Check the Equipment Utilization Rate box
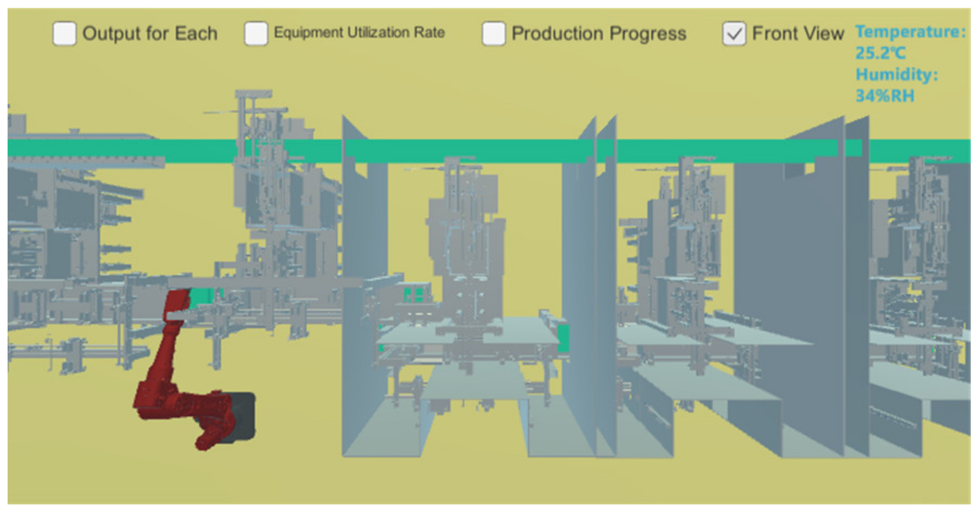The height and width of the screenshot is (514, 980). tap(256, 34)
